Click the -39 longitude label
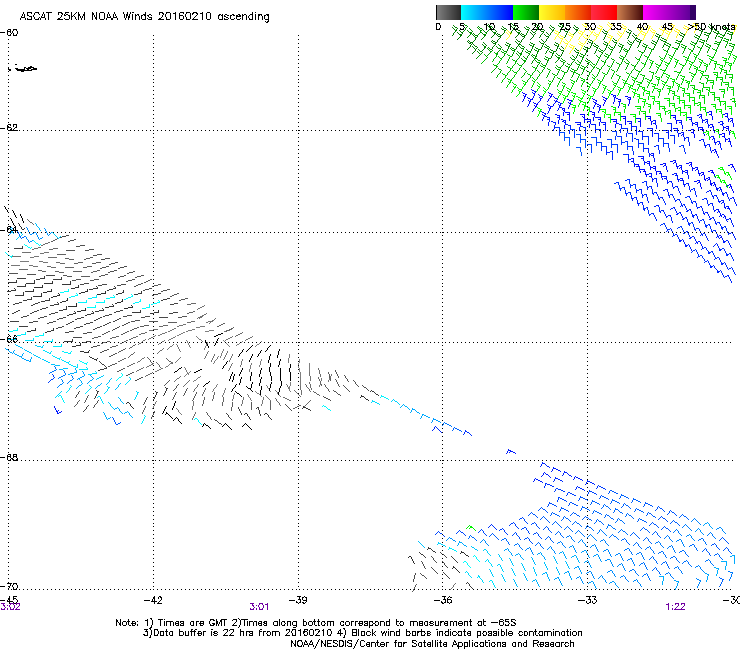The height and width of the screenshot is (650, 740). coord(298,600)
